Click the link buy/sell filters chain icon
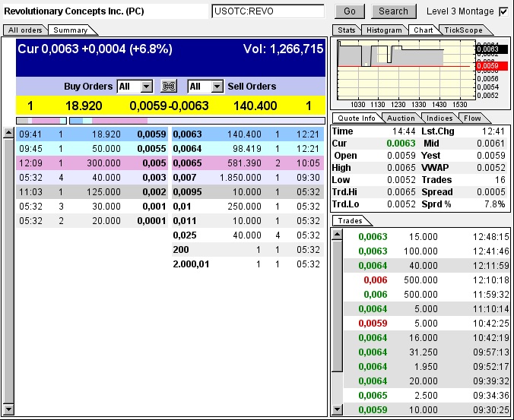Viewport: 514px width, 420px height. 169,87
